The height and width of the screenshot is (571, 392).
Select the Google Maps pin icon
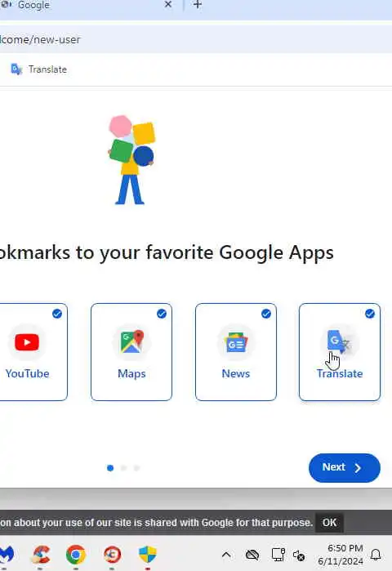tap(131, 341)
